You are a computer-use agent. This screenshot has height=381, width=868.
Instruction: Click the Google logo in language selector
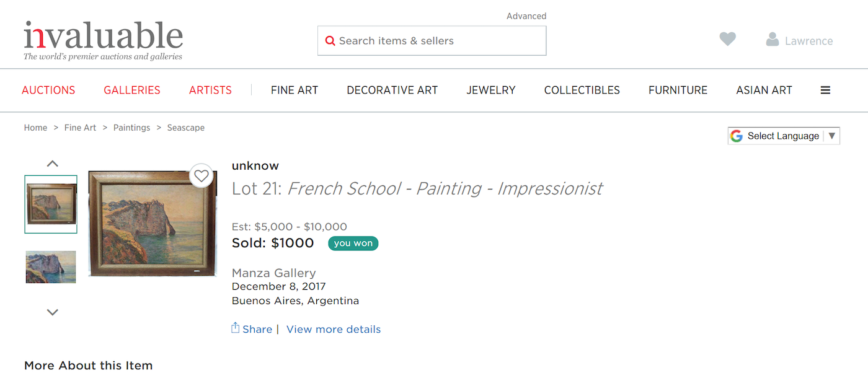(x=737, y=136)
